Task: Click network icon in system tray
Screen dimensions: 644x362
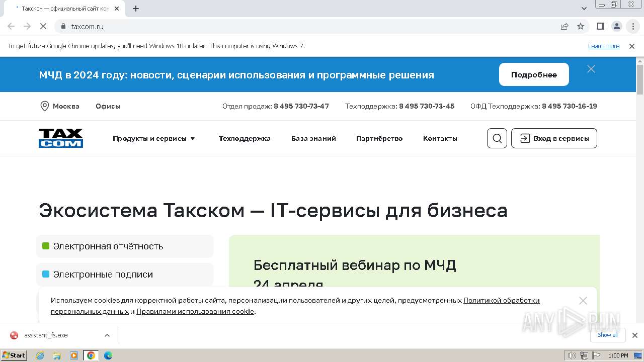Action: pos(584,355)
